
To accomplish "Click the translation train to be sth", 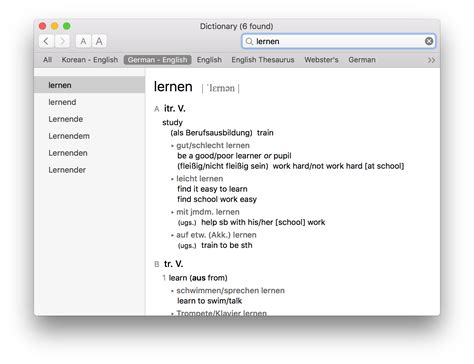I will click(227, 245).
